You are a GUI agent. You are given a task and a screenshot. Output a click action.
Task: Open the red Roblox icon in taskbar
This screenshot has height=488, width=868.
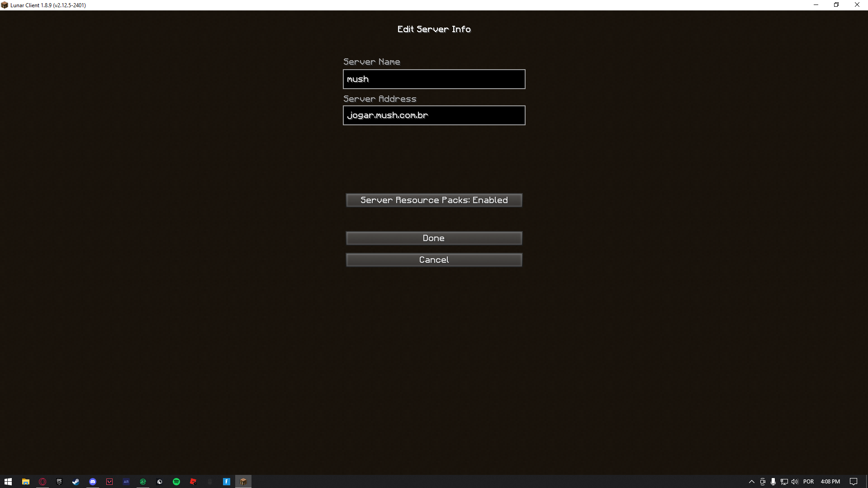point(193,482)
